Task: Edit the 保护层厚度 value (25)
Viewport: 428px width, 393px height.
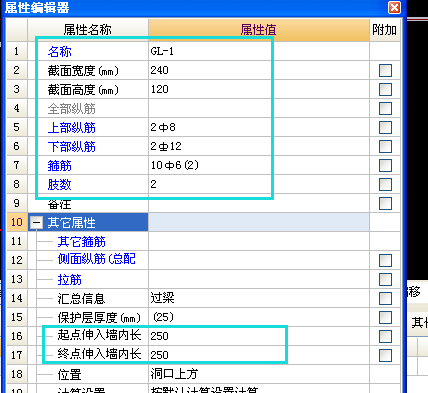Action: click(x=259, y=317)
